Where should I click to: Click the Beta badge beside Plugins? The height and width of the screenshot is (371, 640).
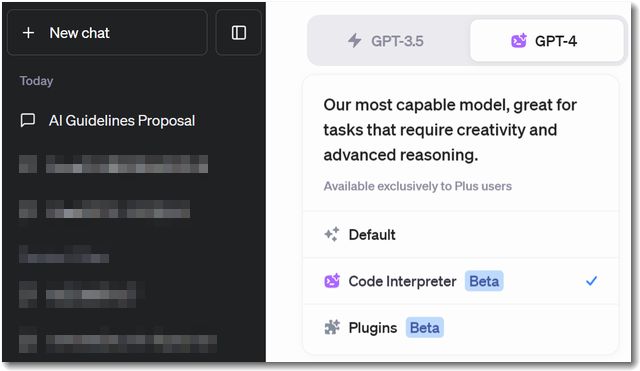click(424, 328)
